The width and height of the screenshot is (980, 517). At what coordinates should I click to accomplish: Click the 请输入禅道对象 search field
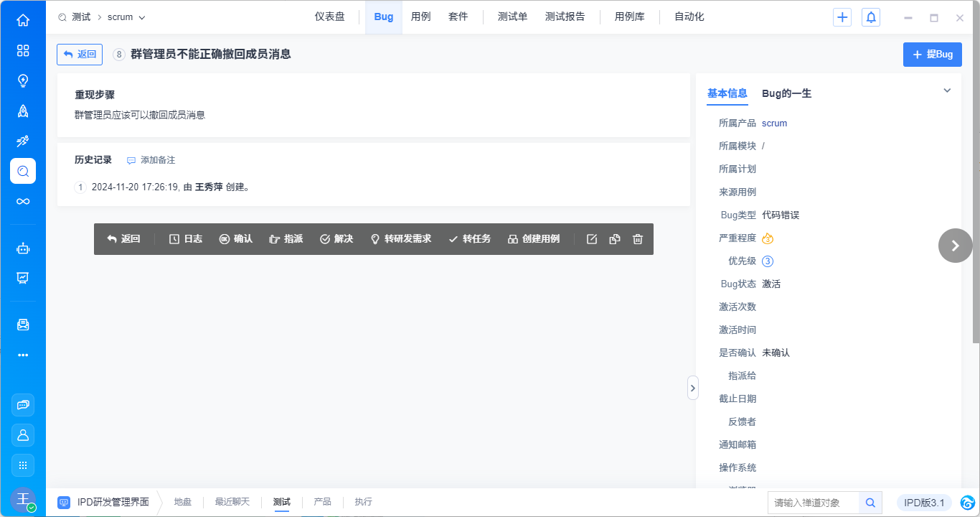814,503
